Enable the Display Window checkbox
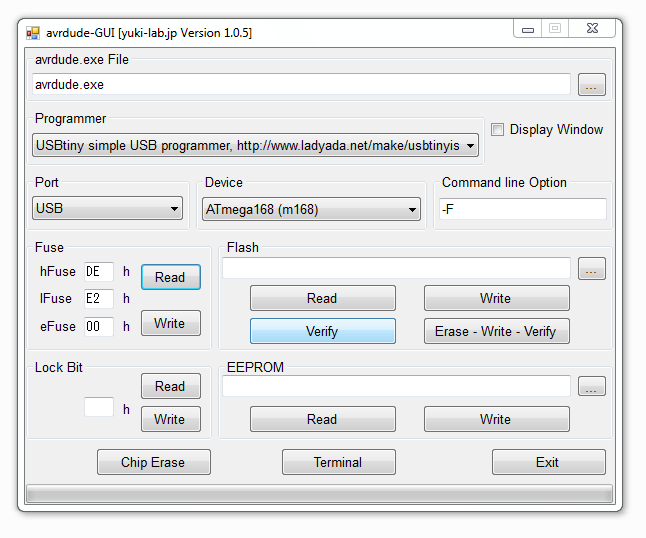 click(497, 129)
